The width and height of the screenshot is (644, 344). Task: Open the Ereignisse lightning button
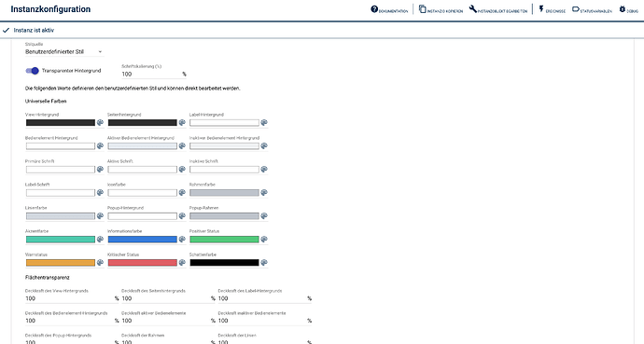(x=552, y=9)
